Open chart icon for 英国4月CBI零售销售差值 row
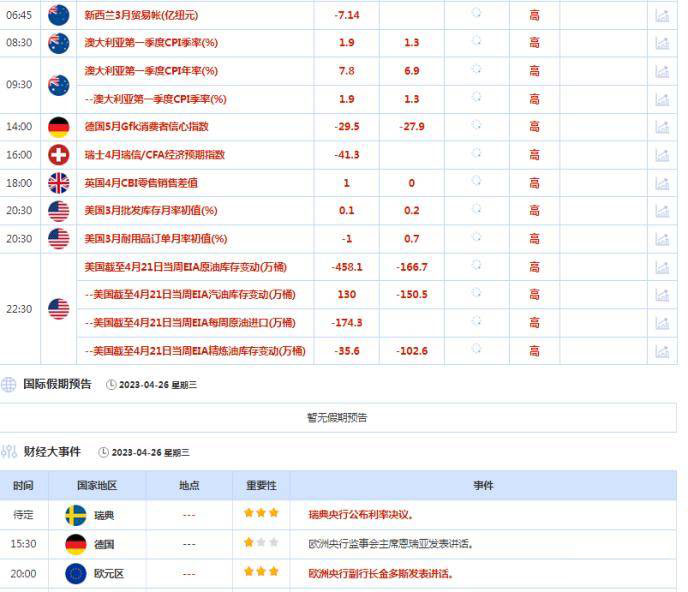Image resolution: width=688 pixels, height=592 pixels. (662, 183)
